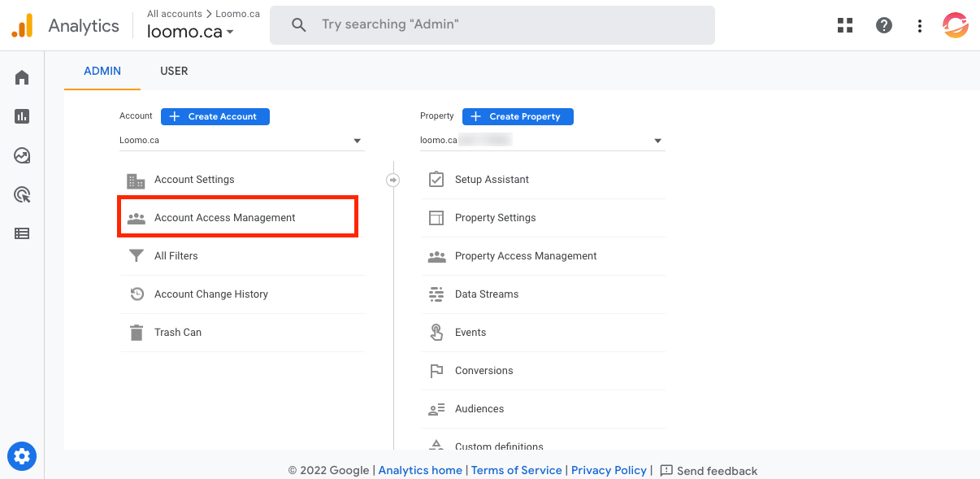Click the Setup Assistant checkbox icon
980x479 pixels.
tap(436, 180)
